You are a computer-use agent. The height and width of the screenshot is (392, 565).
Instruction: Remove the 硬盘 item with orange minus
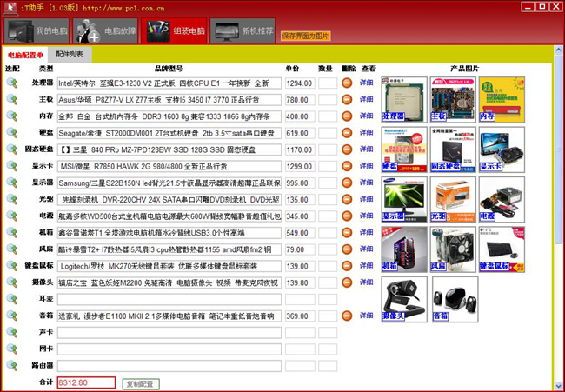point(347,133)
